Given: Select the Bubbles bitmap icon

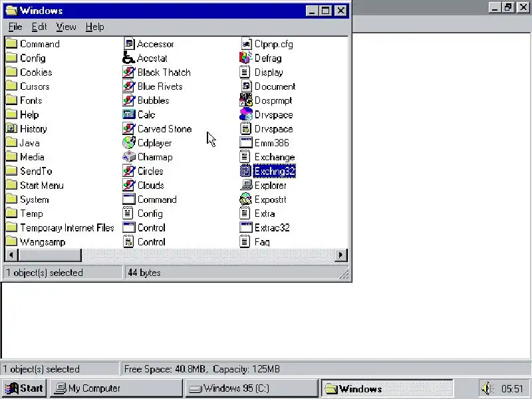Looking at the screenshot, I should pyautogui.click(x=129, y=100).
